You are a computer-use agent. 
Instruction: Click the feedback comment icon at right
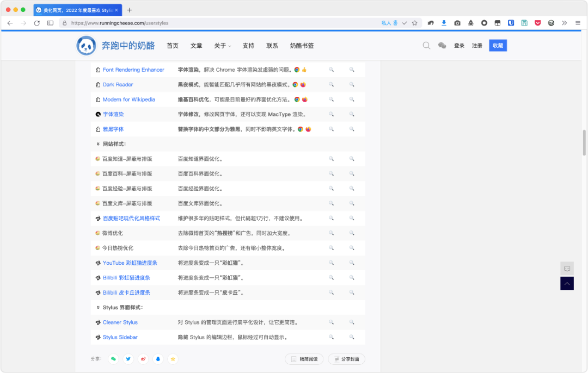point(567,269)
